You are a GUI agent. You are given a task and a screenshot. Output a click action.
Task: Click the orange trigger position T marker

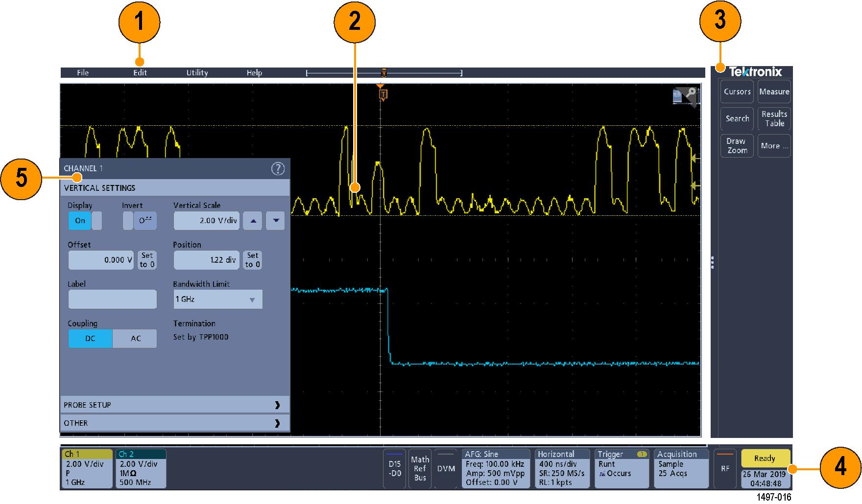[x=383, y=94]
